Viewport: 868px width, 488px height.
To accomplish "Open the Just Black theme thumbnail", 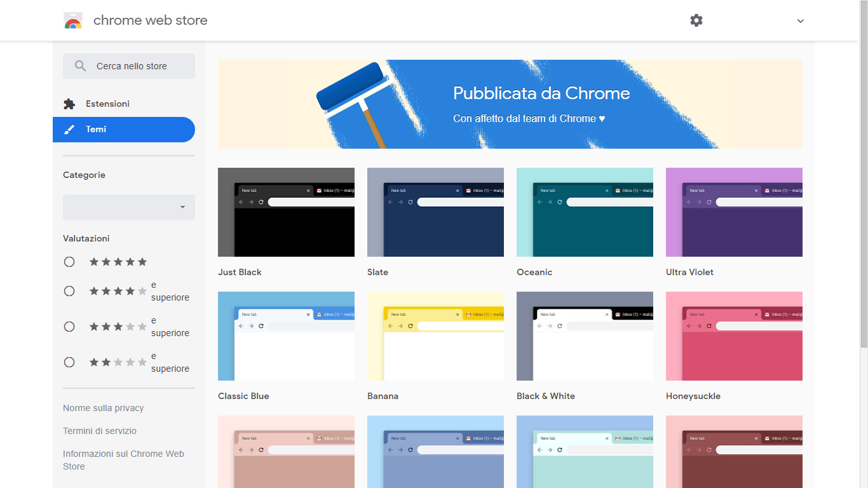I will coord(286,212).
